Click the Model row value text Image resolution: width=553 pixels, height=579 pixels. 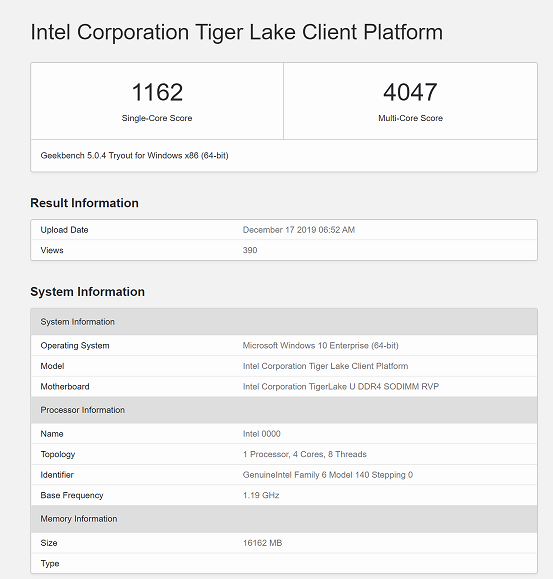pos(325,366)
